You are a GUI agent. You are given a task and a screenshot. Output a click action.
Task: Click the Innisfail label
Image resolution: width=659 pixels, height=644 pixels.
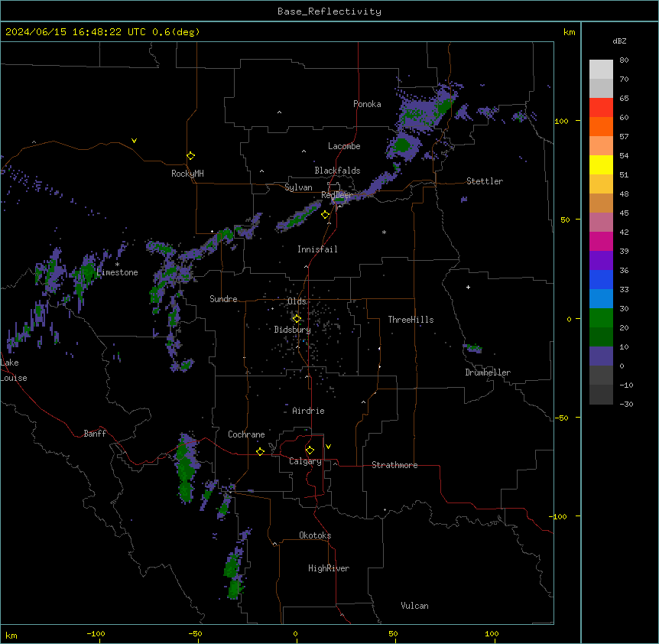point(317,249)
